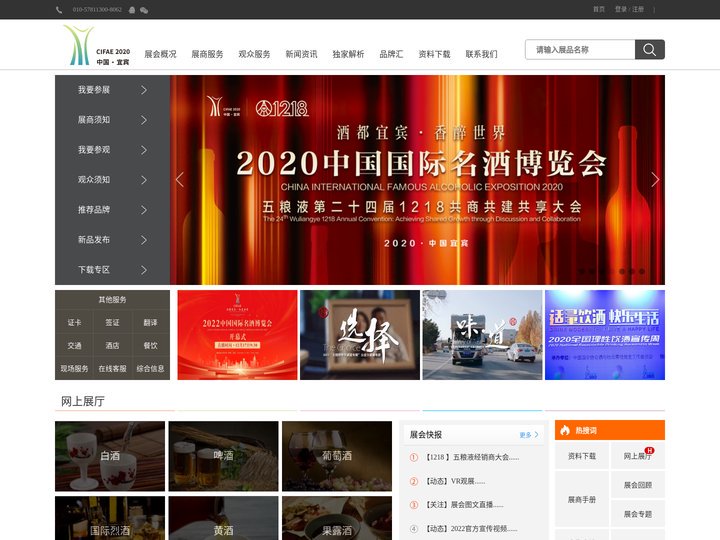Click the 综合信息 service cell

150,368
